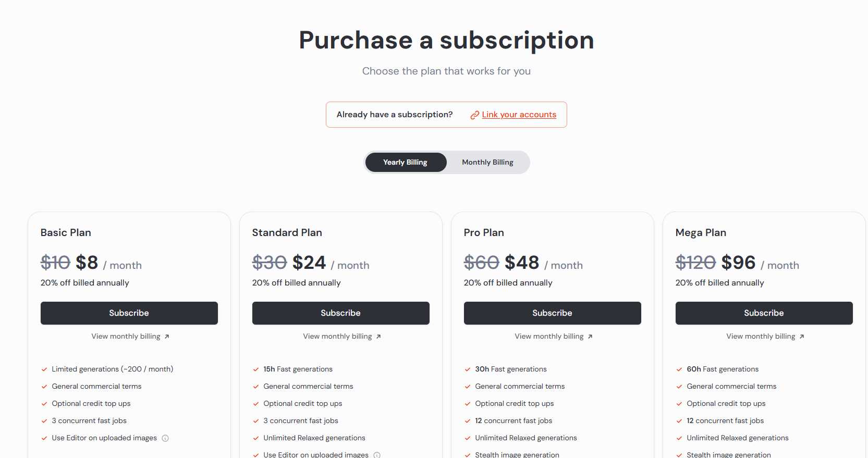
Task: Switch to Monthly Billing
Action: tap(487, 163)
